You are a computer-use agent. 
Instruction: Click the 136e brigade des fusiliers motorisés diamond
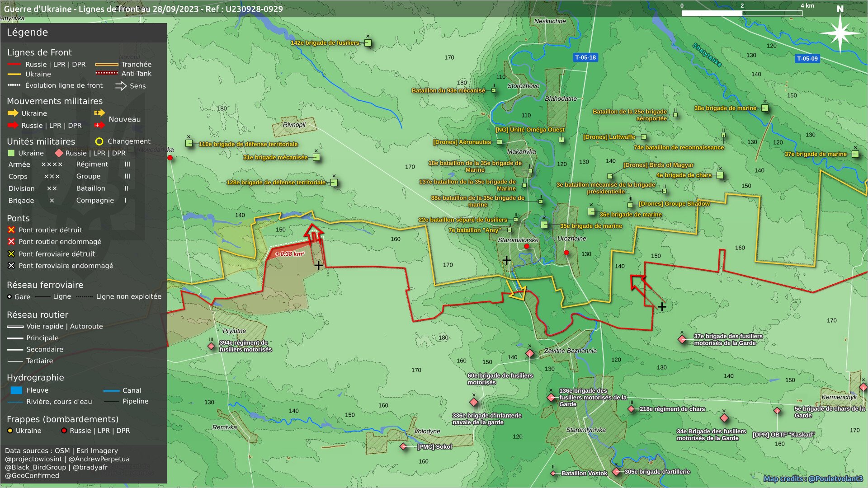pos(551,398)
